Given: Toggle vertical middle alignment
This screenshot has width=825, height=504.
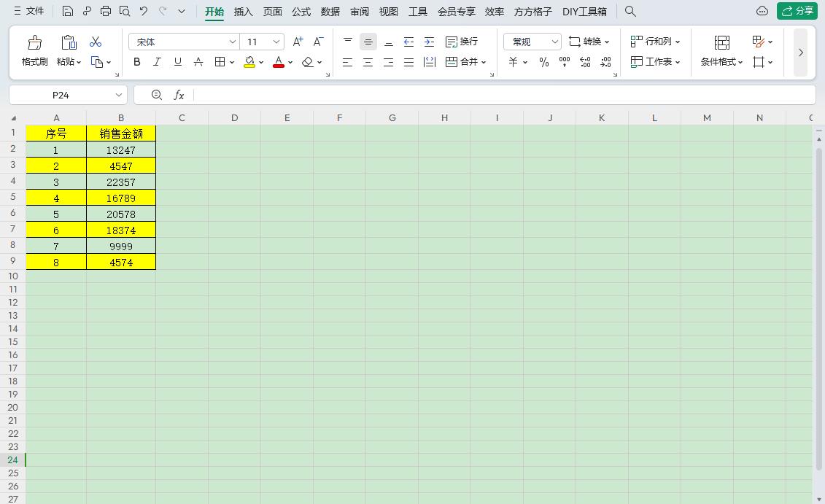Looking at the screenshot, I should click(x=368, y=42).
